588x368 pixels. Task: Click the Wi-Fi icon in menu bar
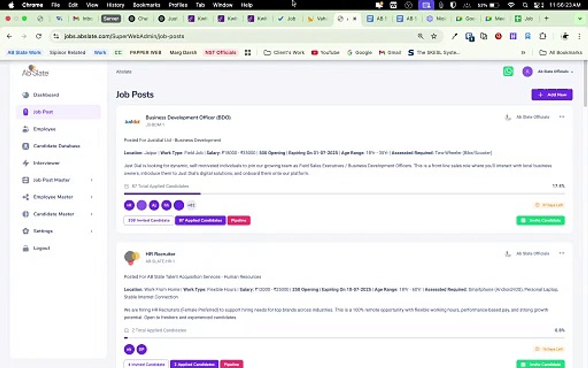(511, 5)
